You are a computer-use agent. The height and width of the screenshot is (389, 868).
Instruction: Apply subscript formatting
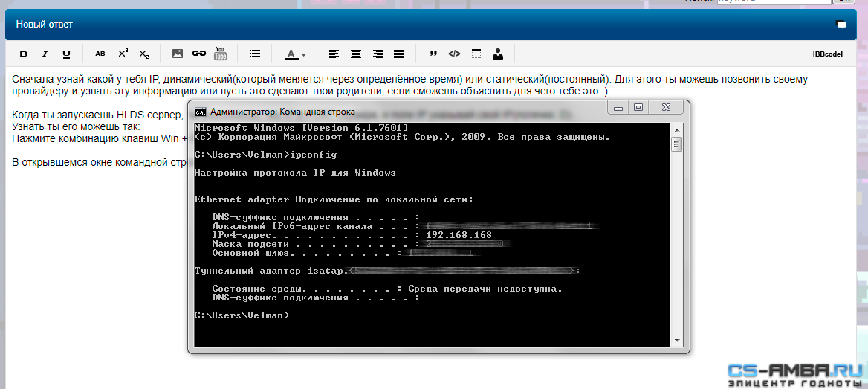click(144, 54)
